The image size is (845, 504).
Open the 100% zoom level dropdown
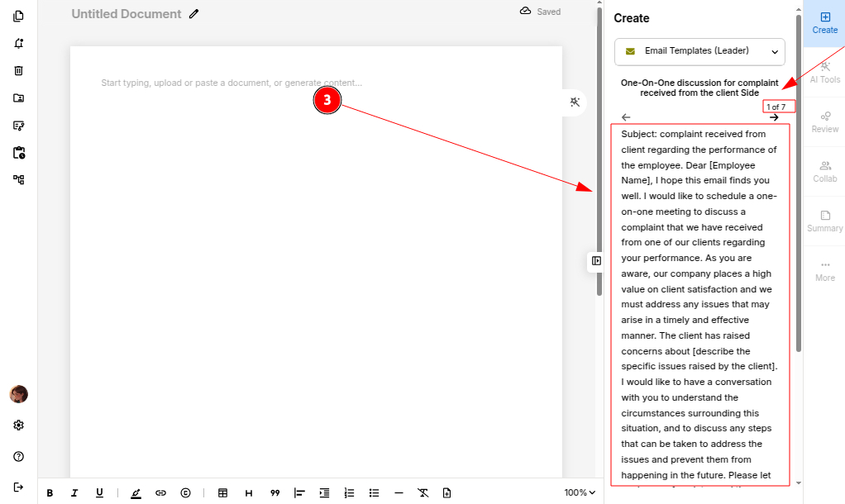[580, 492]
